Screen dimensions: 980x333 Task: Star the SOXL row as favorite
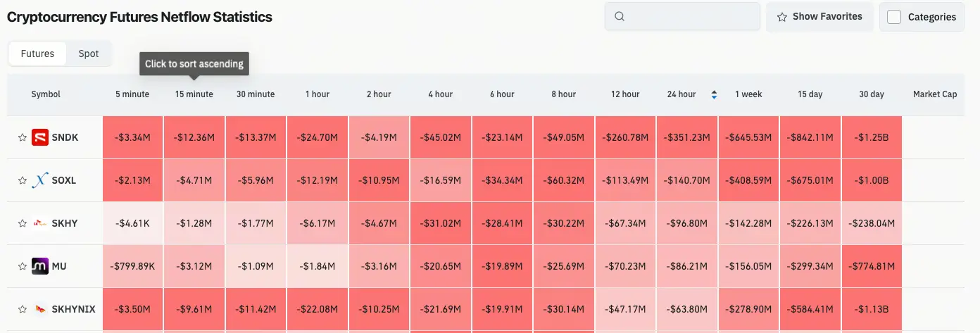click(x=22, y=181)
